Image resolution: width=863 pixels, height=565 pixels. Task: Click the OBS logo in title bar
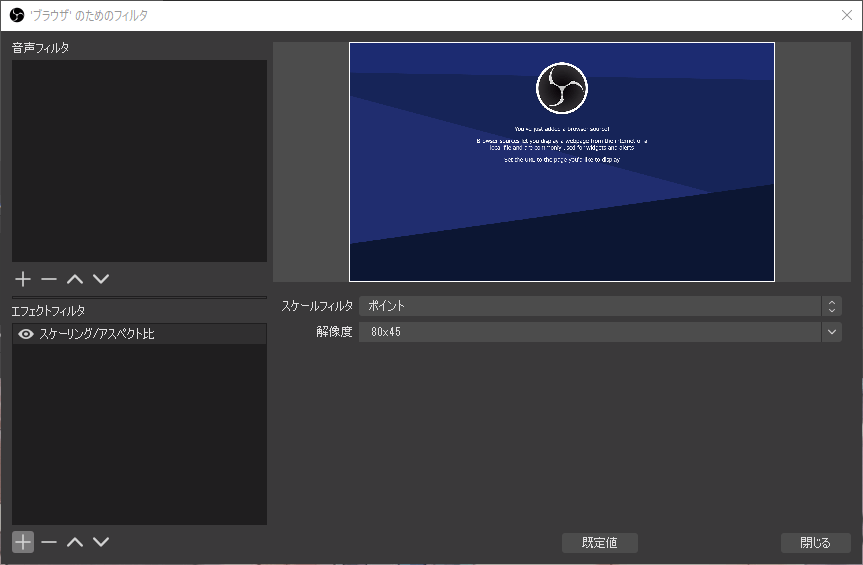click(17, 15)
